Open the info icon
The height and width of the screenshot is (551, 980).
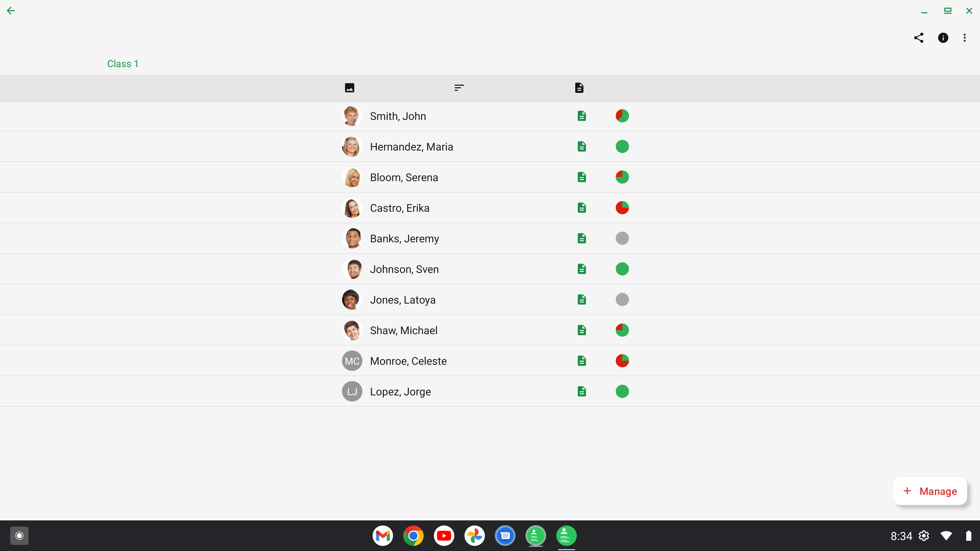[943, 38]
